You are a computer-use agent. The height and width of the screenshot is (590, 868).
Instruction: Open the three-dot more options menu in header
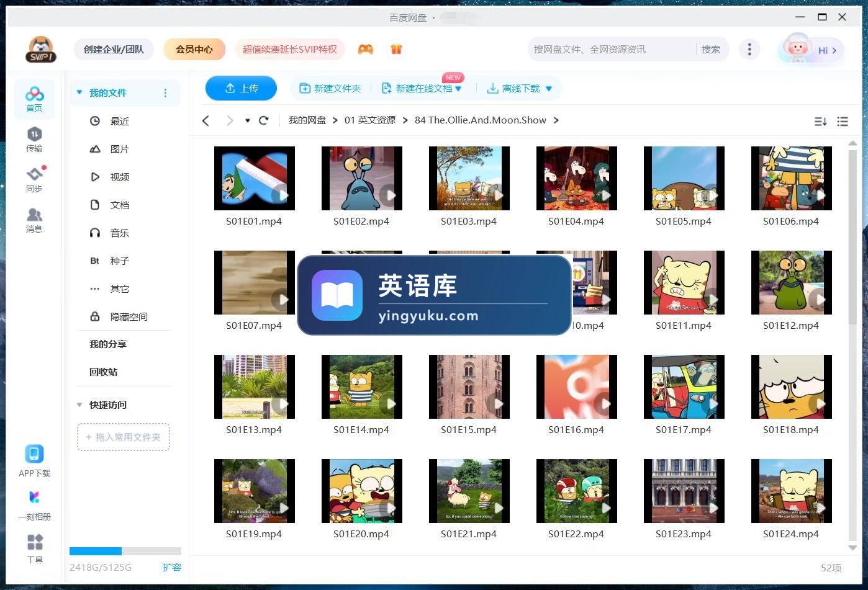(x=749, y=49)
